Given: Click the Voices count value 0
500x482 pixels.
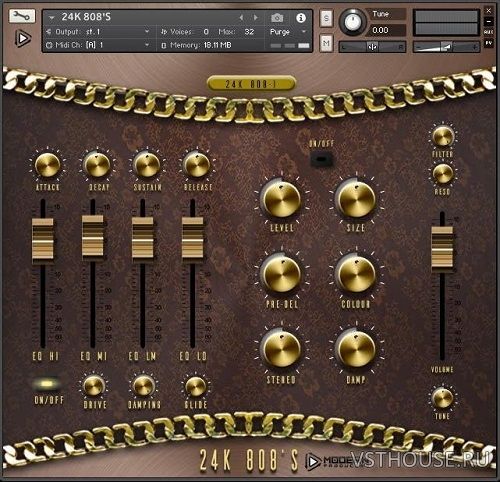Looking at the screenshot, I should 206,32.
